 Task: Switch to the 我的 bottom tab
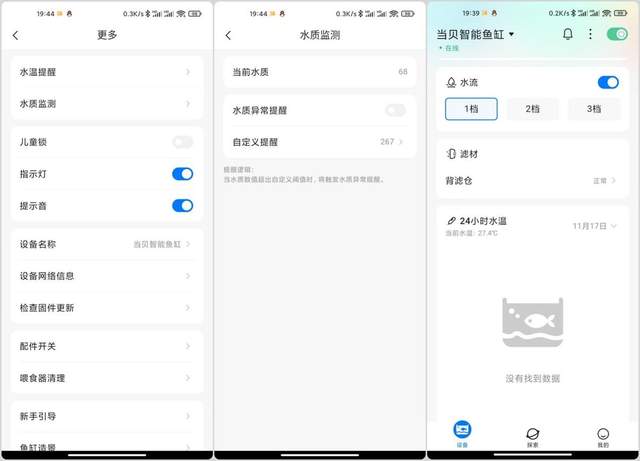[x=603, y=437]
